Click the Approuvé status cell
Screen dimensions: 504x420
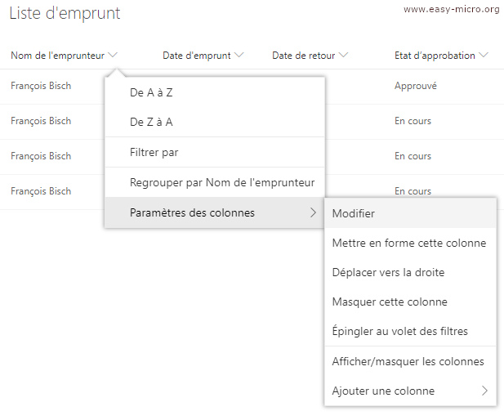(416, 86)
